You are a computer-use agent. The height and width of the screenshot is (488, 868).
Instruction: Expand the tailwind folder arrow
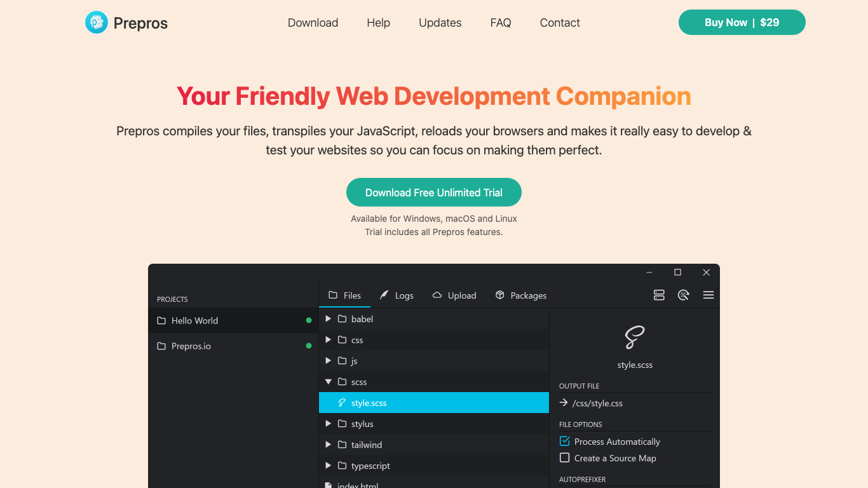(x=329, y=444)
